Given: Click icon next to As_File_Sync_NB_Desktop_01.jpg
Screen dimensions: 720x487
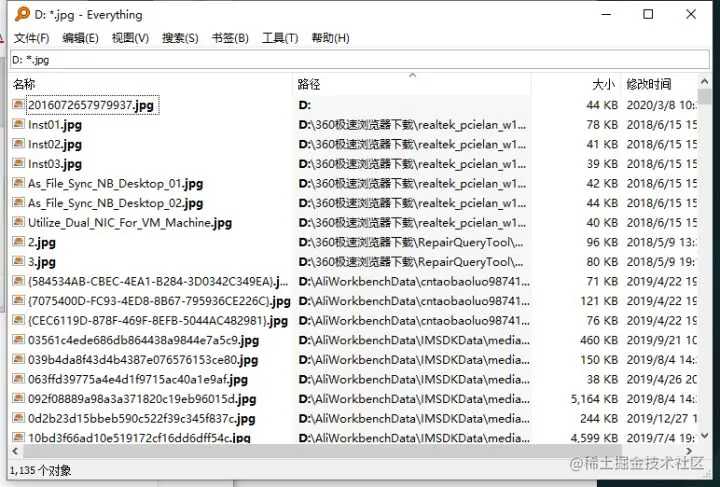Looking at the screenshot, I should point(18,183).
